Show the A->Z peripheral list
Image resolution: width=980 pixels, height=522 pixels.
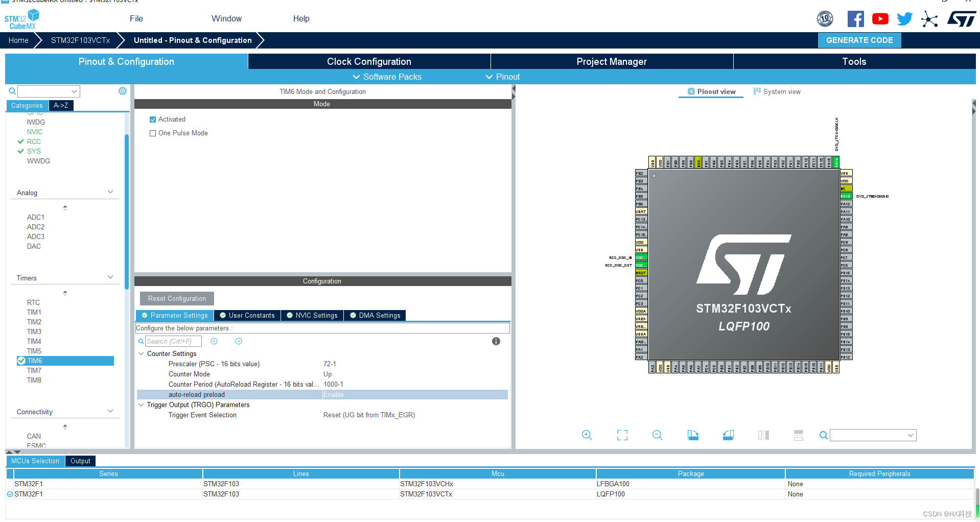[x=61, y=105]
